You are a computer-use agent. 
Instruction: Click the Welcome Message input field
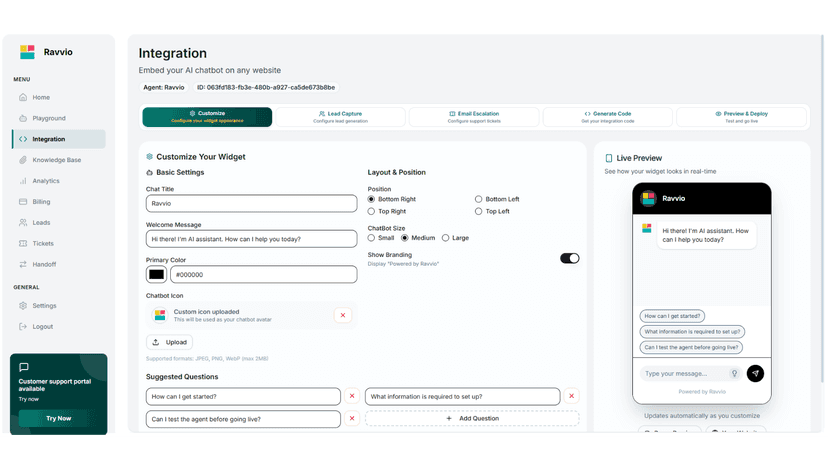(251, 239)
